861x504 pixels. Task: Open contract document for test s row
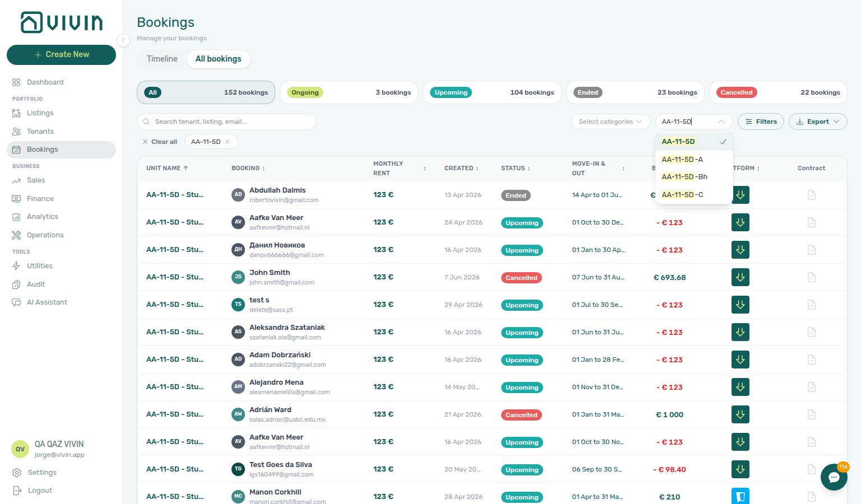(811, 305)
